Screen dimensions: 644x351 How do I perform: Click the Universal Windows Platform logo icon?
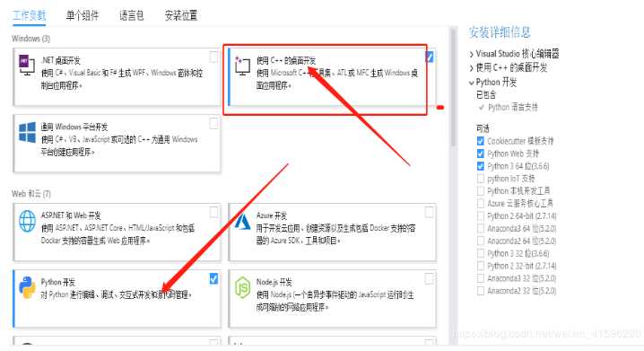pyautogui.click(x=28, y=132)
